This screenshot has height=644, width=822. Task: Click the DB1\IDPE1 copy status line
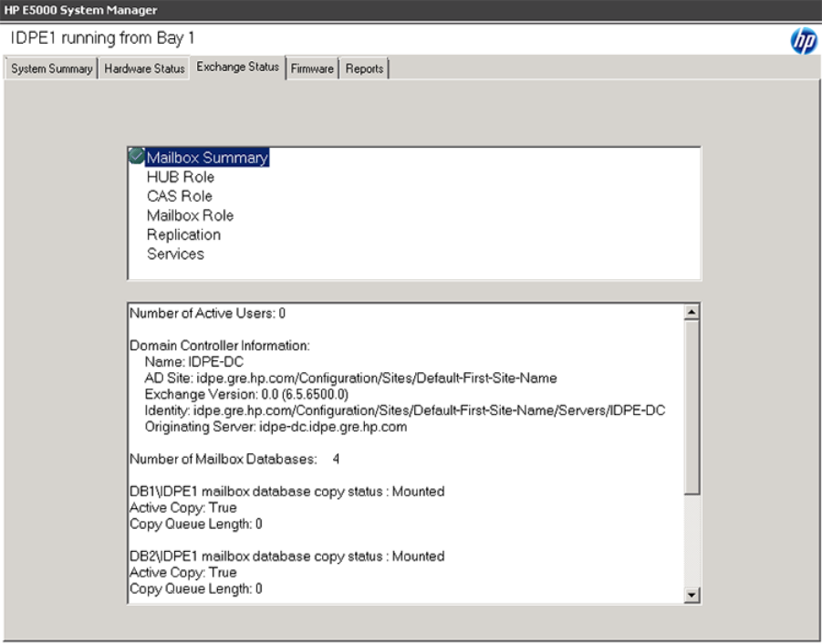point(286,492)
